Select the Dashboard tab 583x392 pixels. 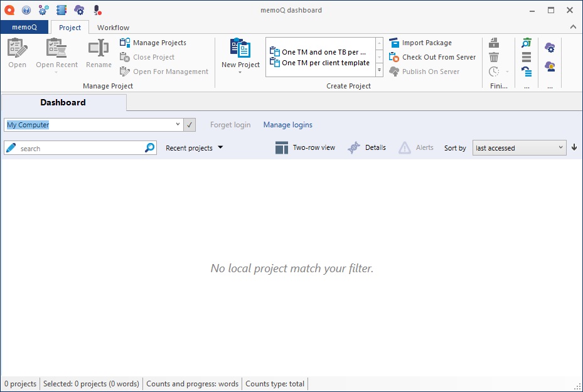point(63,103)
